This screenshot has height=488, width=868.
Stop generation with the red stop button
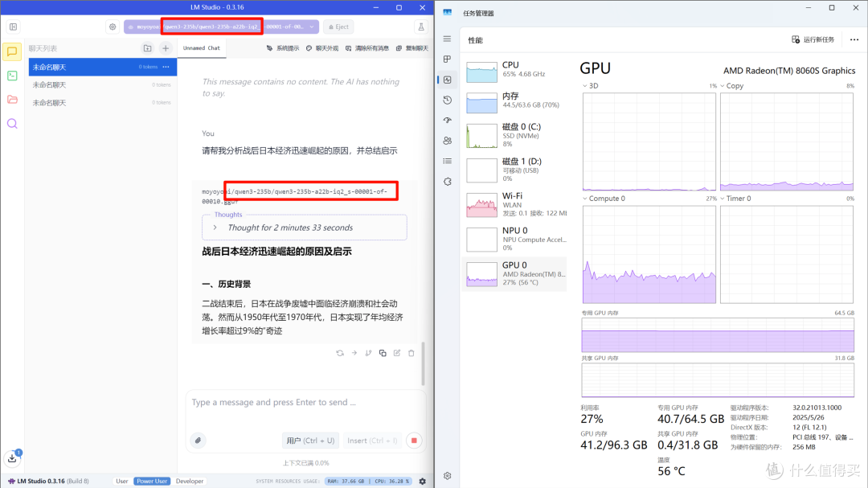coord(414,441)
